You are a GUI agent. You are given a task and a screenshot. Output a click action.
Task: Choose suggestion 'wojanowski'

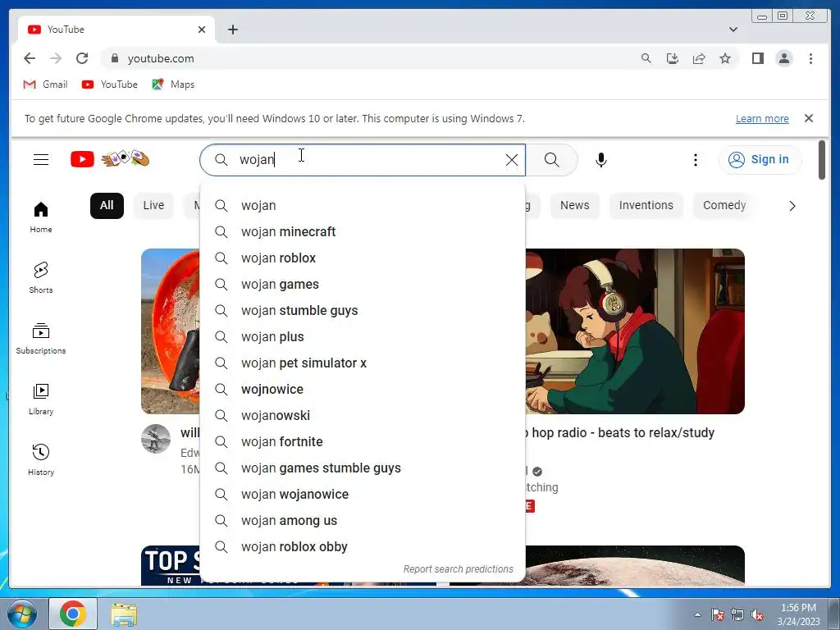[x=362, y=416]
